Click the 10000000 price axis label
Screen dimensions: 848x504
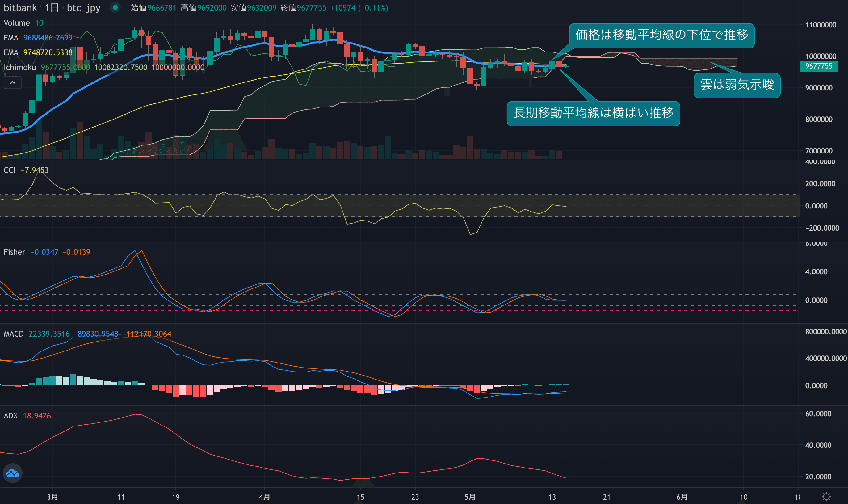[x=821, y=57]
